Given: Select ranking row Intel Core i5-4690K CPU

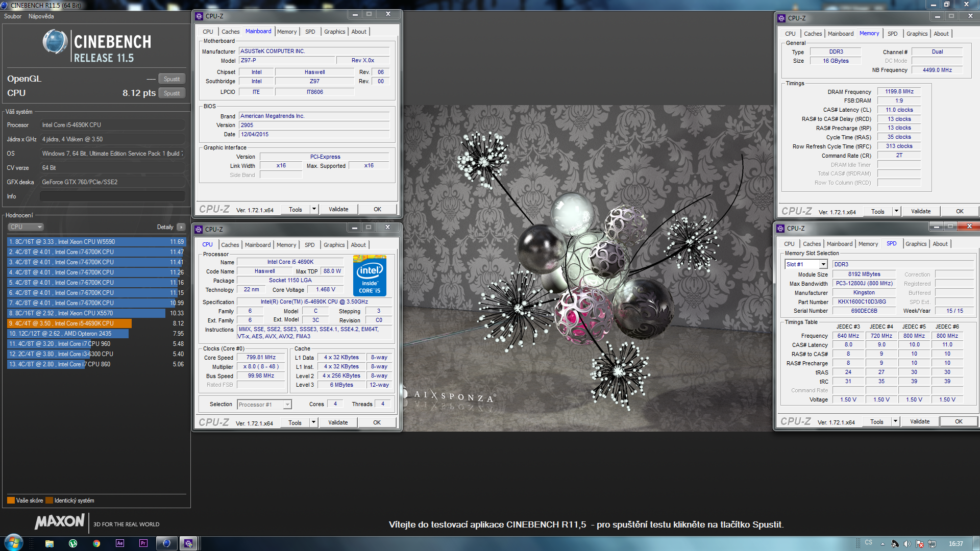Looking at the screenshot, I should (96, 323).
